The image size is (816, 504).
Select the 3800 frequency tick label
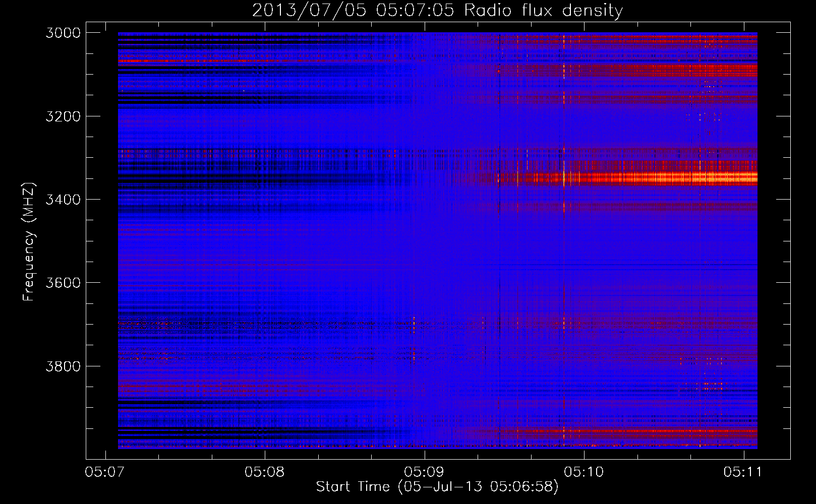(x=63, y=366)
